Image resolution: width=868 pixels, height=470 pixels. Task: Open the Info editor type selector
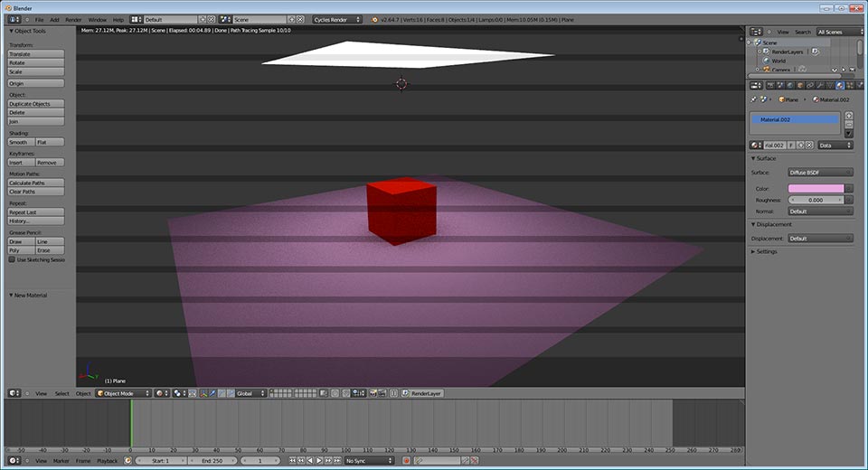tap(14, 19)
